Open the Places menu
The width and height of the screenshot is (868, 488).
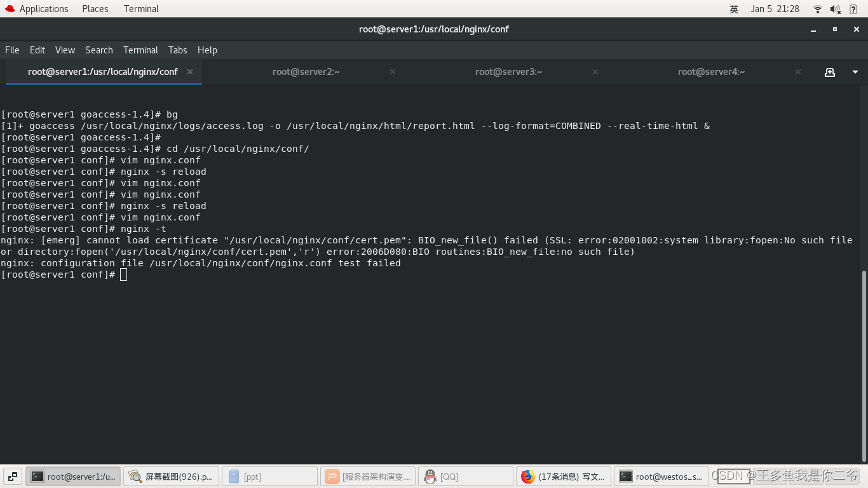[95, 9]
